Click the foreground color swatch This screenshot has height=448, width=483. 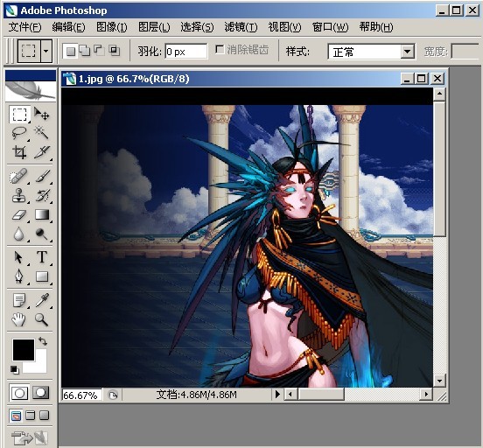click(24, 350)
